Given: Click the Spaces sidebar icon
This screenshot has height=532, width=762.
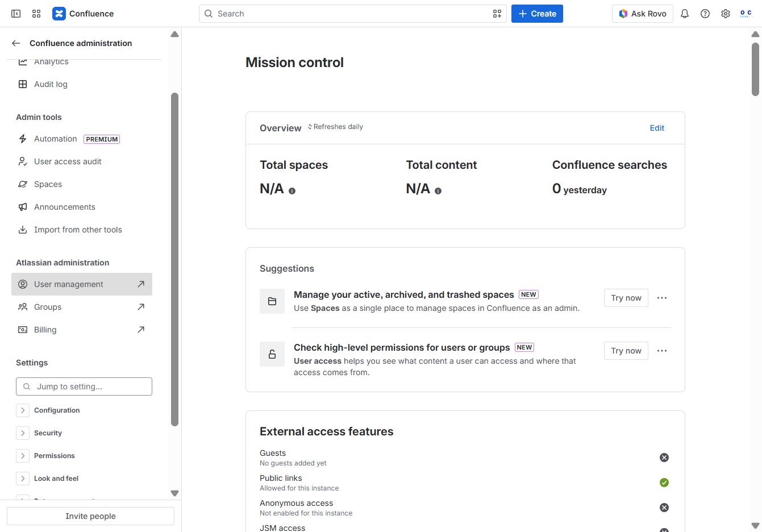Looking at the screenshot, I should coord(23,184).
